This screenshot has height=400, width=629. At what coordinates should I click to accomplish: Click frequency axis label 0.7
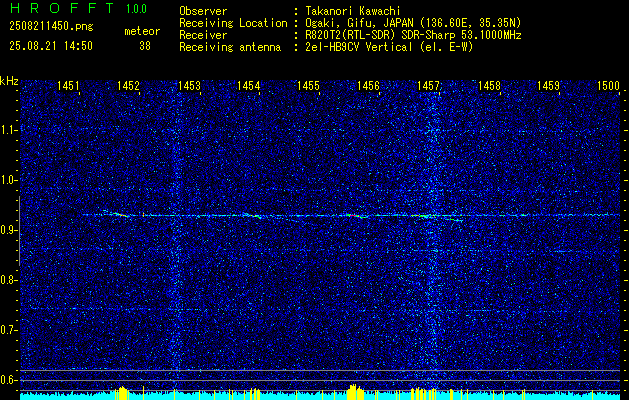point(9,330)
